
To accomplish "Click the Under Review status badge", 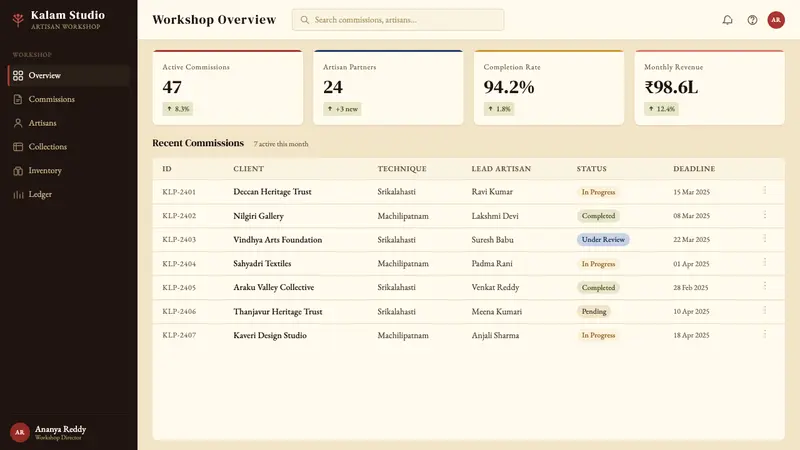I will point(603,240).
